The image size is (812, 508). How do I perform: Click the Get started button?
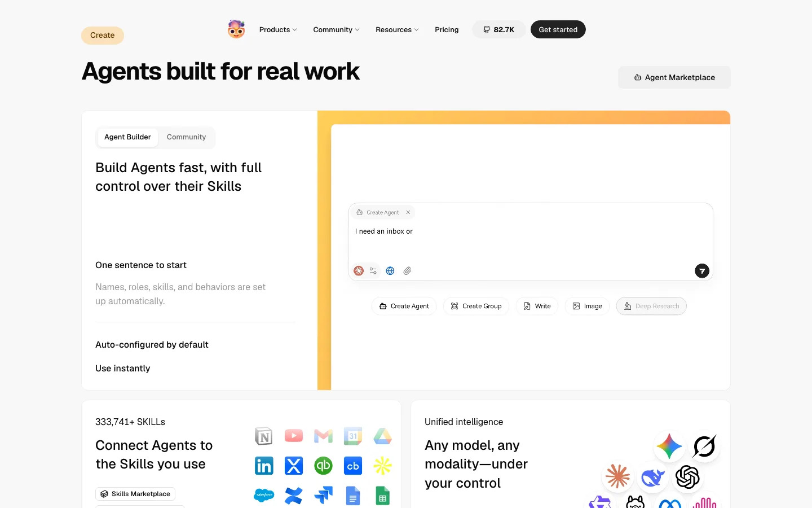558,29
